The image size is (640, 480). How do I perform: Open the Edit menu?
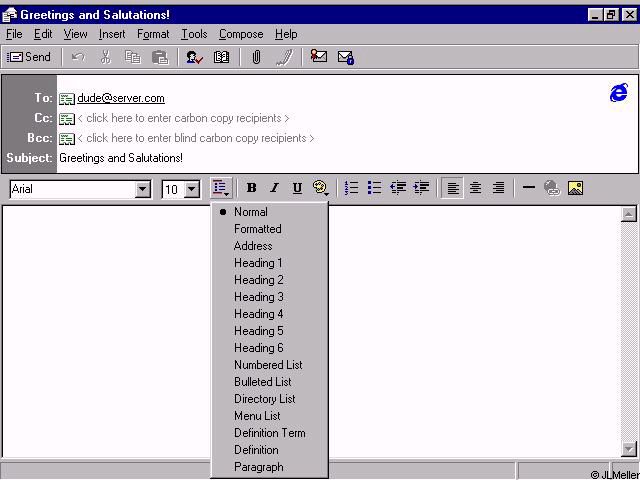coord(43,34)
